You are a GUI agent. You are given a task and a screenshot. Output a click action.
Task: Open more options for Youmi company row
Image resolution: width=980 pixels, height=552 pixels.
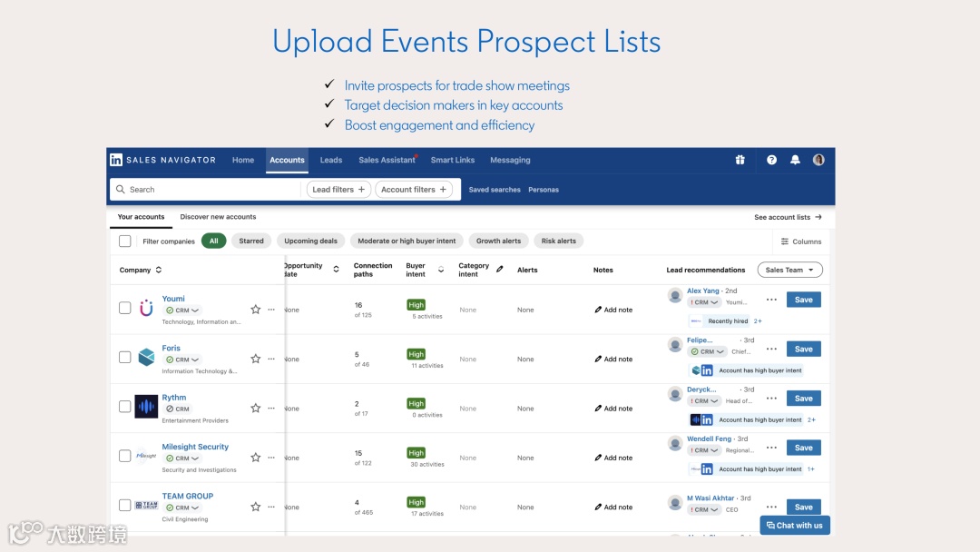click(x=271, y=310)
